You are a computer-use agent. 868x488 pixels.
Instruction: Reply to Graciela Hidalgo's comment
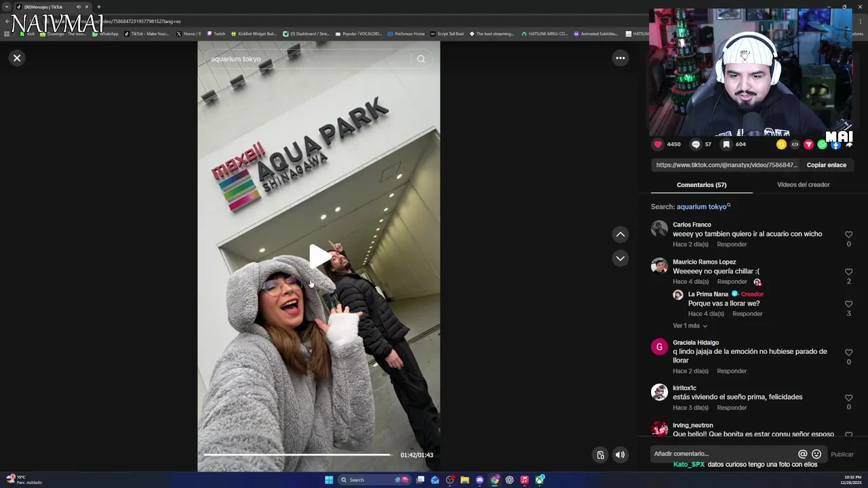[732, 371]
